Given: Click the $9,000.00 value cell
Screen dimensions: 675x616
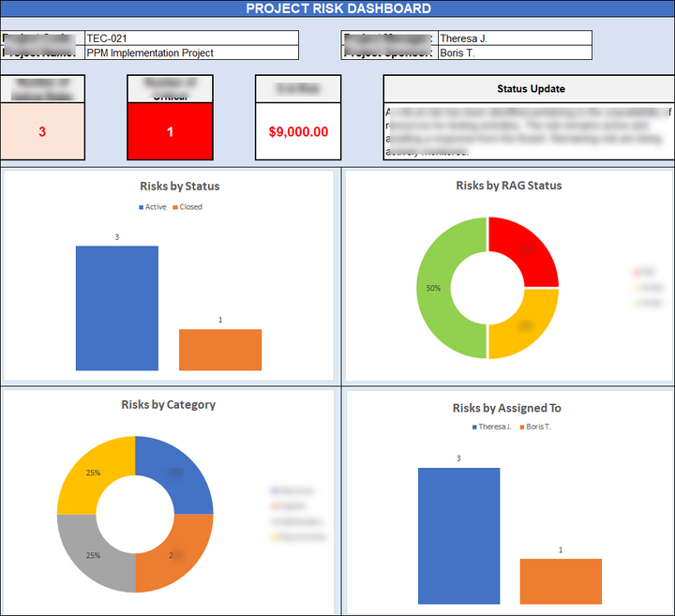Looking at the screenshot, I should 298,132.
